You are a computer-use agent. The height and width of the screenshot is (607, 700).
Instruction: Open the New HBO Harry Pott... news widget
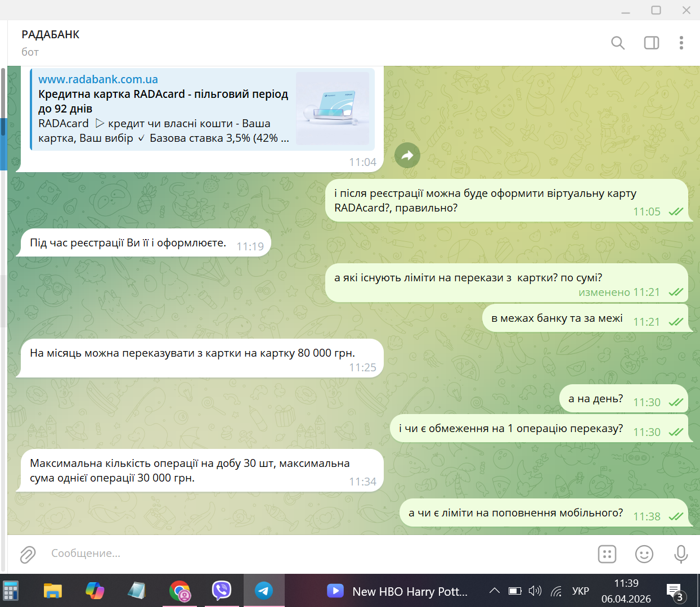tap(398, 591)
